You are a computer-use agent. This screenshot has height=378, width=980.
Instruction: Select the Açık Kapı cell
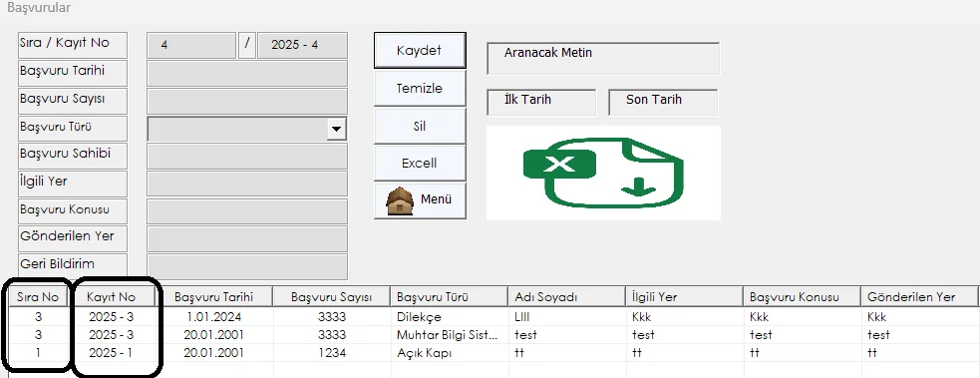[x=450, y=353]
